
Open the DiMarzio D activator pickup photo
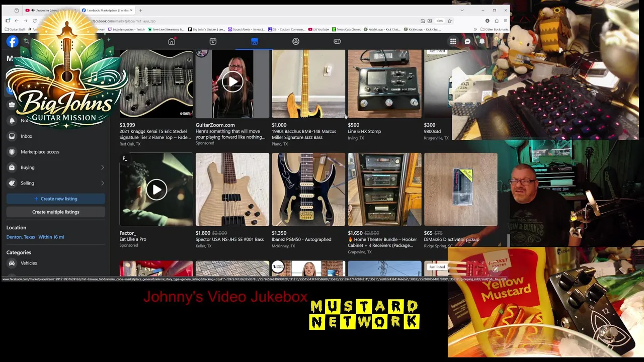[461, 190]
